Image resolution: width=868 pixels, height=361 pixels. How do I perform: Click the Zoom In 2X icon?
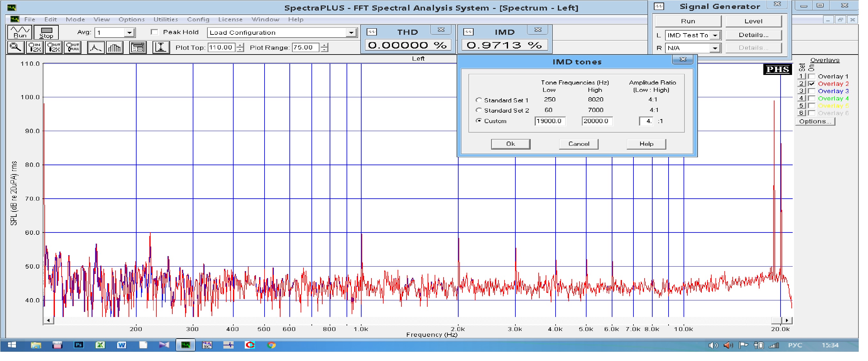tap(35, 48)
